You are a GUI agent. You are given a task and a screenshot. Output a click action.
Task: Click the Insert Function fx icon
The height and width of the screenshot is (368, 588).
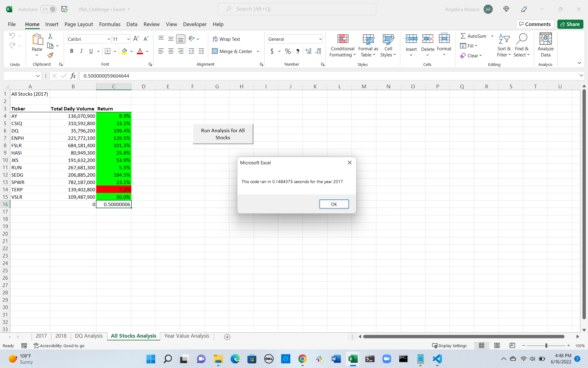[x=73, y=76]
